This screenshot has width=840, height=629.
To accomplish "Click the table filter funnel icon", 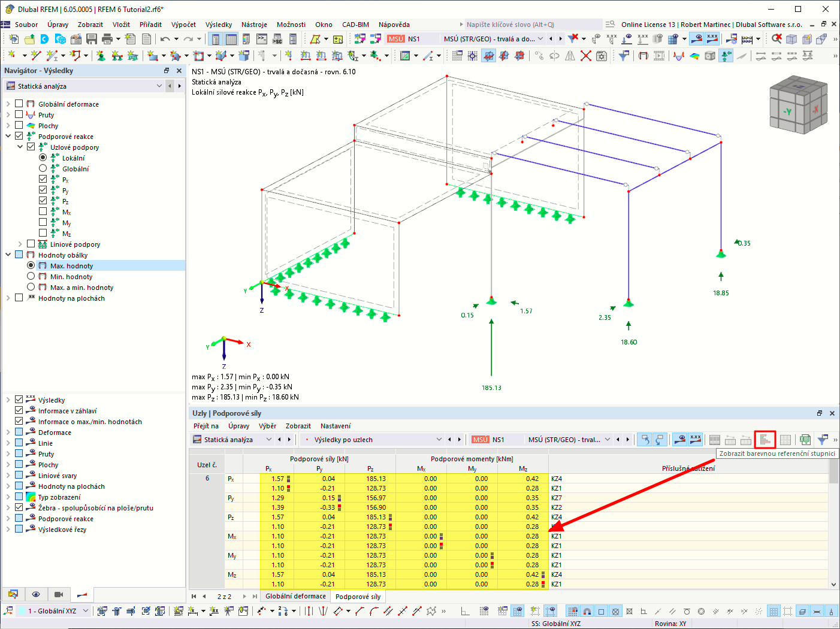I will coord(823,440).
